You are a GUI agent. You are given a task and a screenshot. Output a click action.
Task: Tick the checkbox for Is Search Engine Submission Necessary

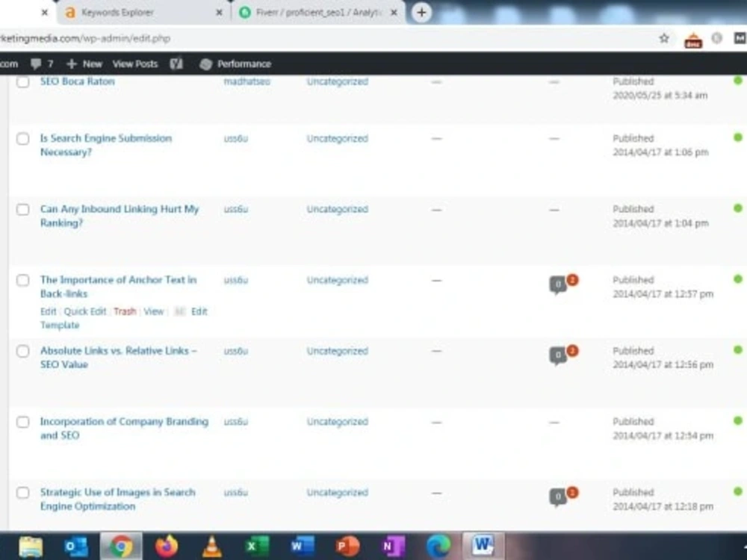(x=23, y=139)
